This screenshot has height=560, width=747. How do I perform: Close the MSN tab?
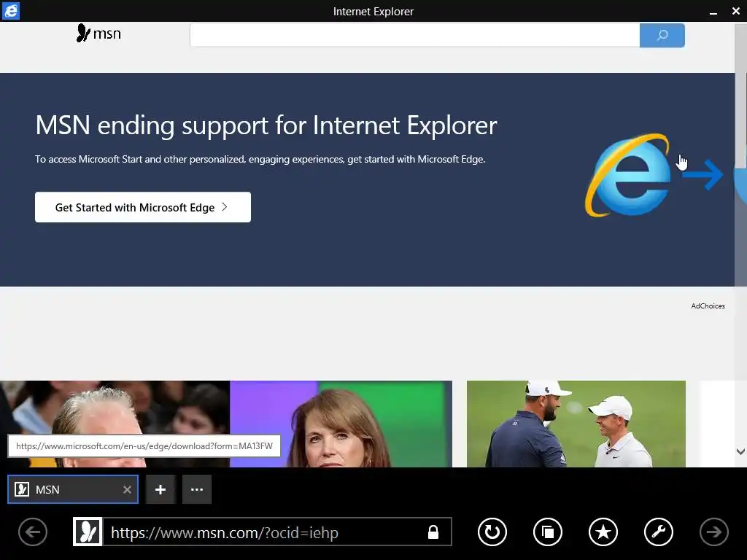click(127, 489)
